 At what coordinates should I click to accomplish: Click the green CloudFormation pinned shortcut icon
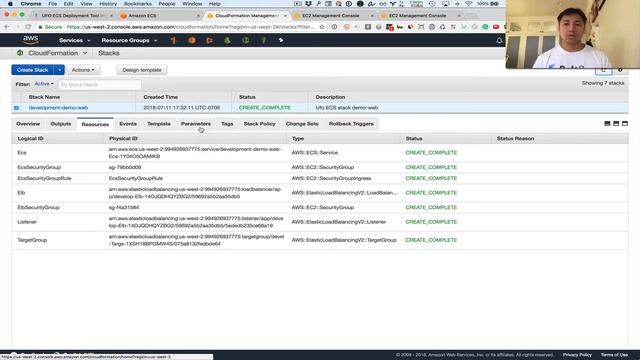[246, 40]
